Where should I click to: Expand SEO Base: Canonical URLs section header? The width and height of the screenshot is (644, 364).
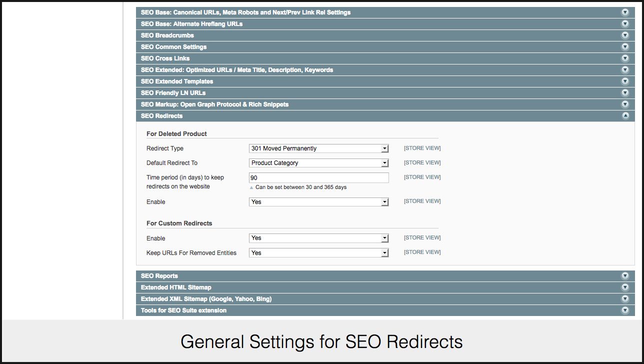(245, 12)
